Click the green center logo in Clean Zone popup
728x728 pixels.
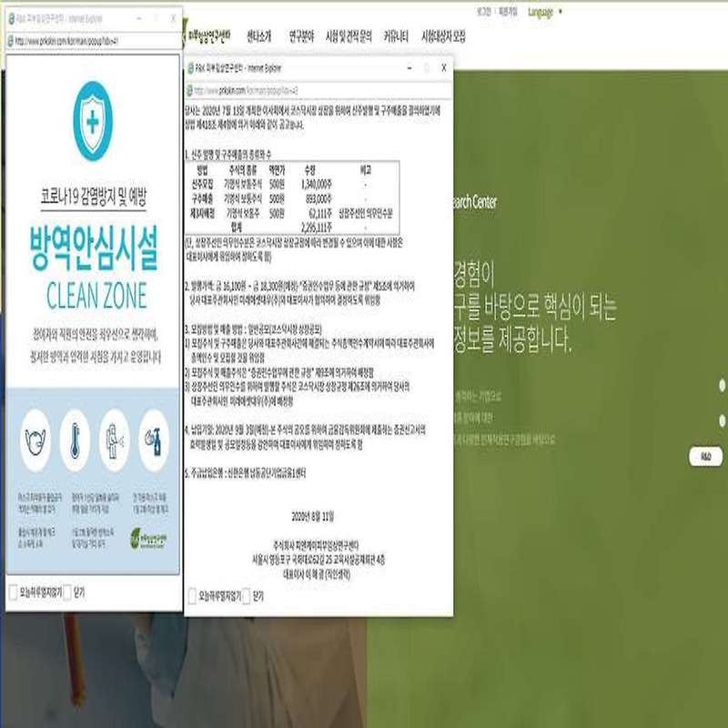pos(148,538)
